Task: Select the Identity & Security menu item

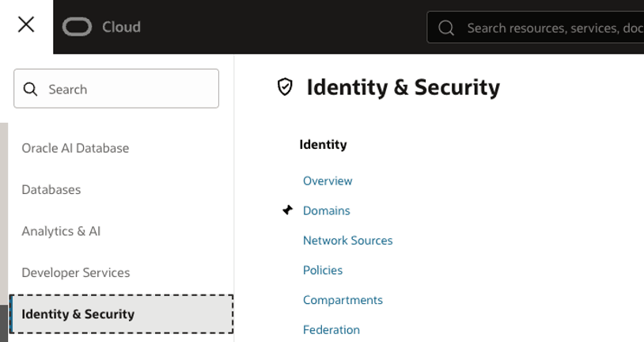Action: click(78, 314)
